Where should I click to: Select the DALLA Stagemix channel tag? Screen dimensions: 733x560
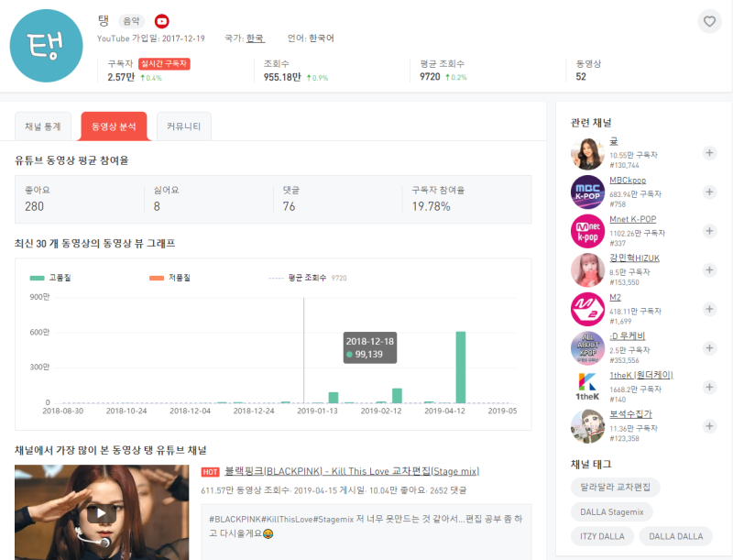point(612,511)
